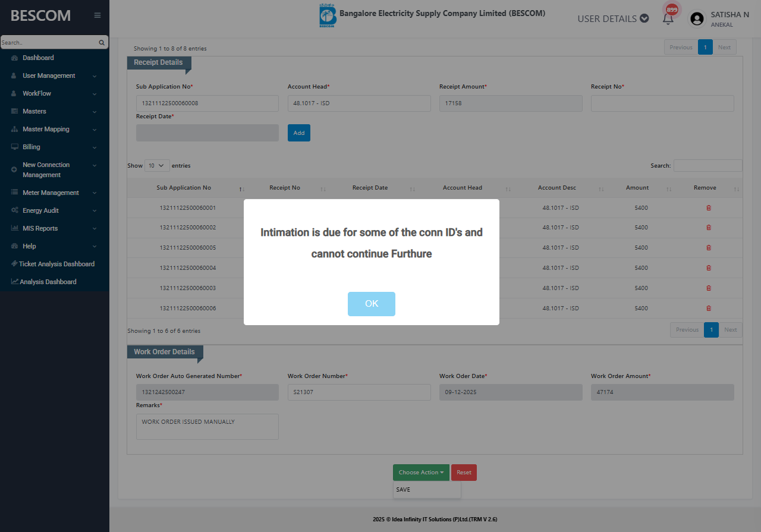
Task: Click the Masters icon in the sidebar
Action: pos(14,111)
